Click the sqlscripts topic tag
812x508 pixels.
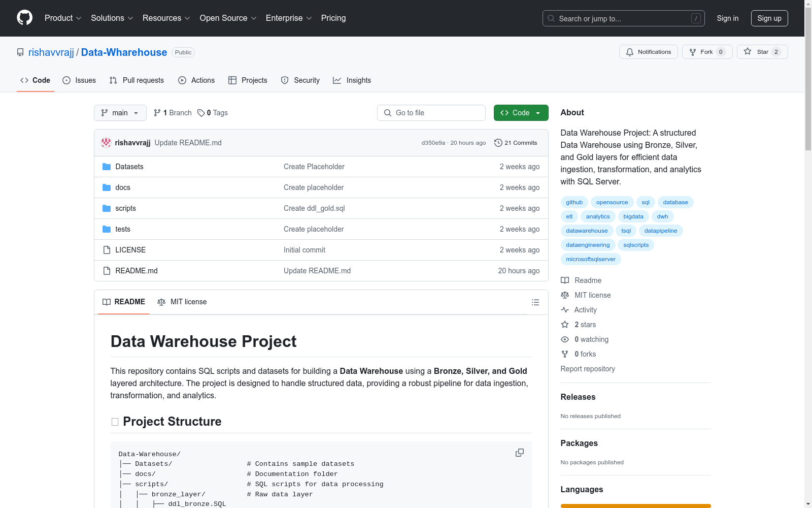click(636, 245)
